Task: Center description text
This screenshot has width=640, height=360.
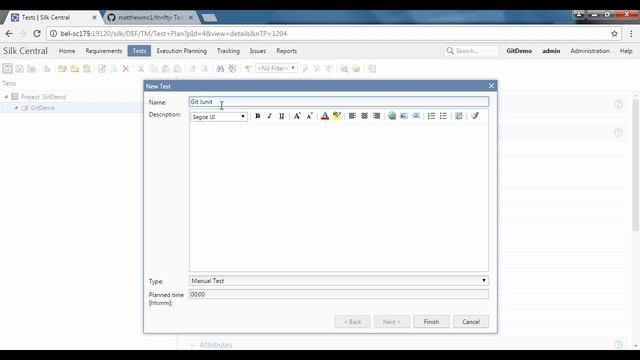Action: click(364, 116)
